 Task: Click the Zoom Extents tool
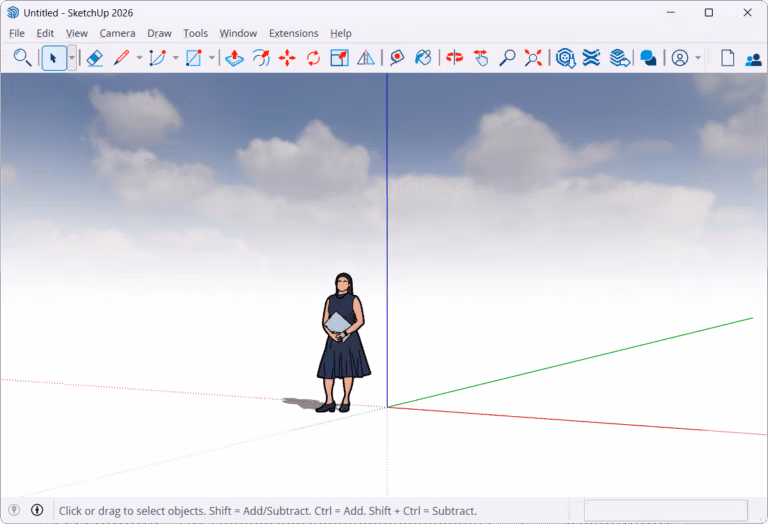tap(533, 58)
